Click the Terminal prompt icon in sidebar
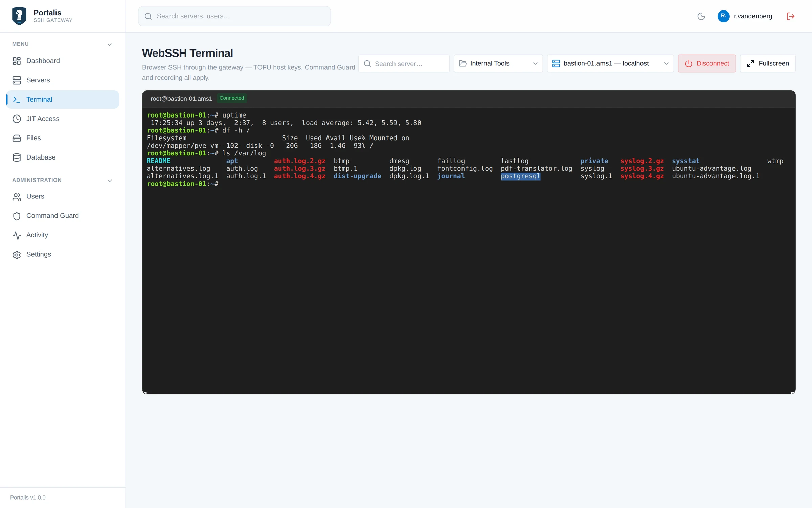The image size is (812, 508). (17, 100)
